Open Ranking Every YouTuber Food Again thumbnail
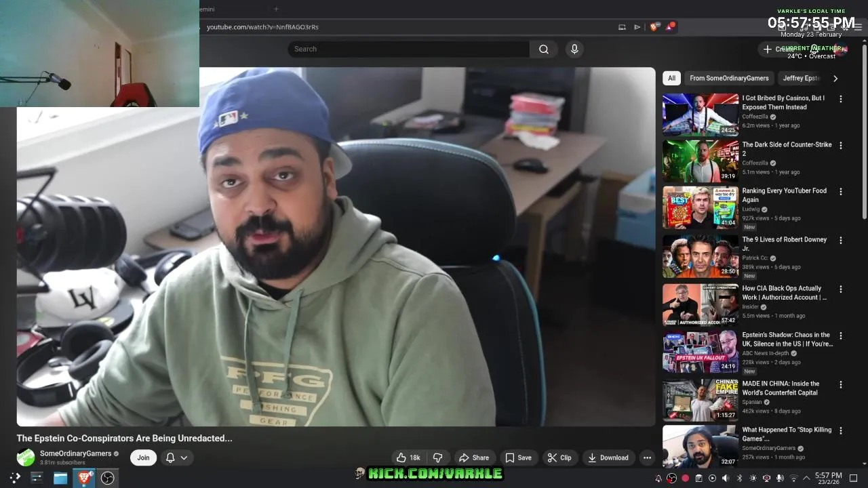 click(x=701, y=207)
